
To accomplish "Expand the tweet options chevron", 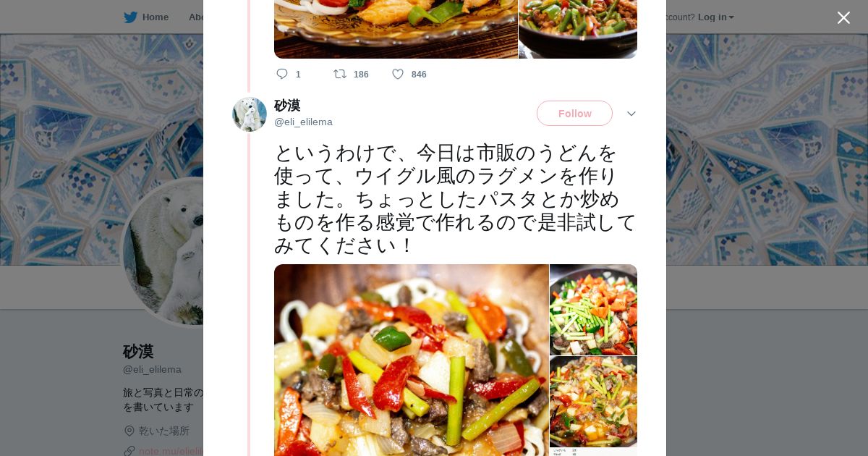I will pyautogui.click(x=631, y=114).
